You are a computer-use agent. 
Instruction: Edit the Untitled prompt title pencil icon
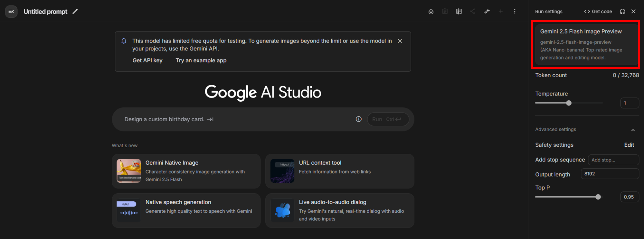tap(75, 12)
